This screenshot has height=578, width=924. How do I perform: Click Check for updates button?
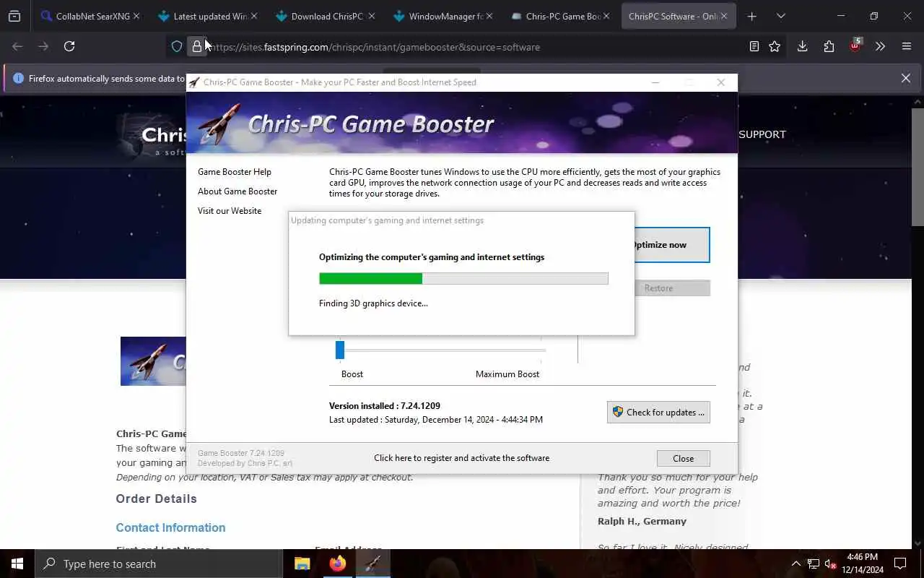(658, 413)
